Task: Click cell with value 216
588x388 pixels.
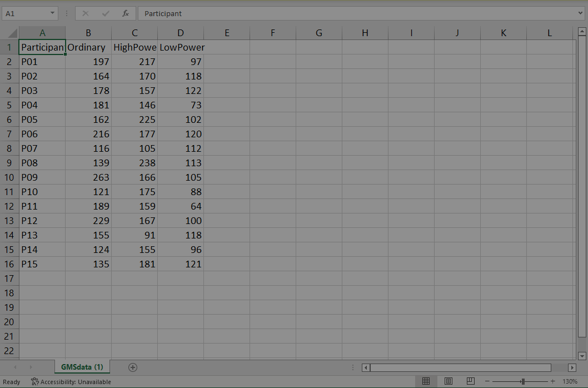Action: pos(88,134)
